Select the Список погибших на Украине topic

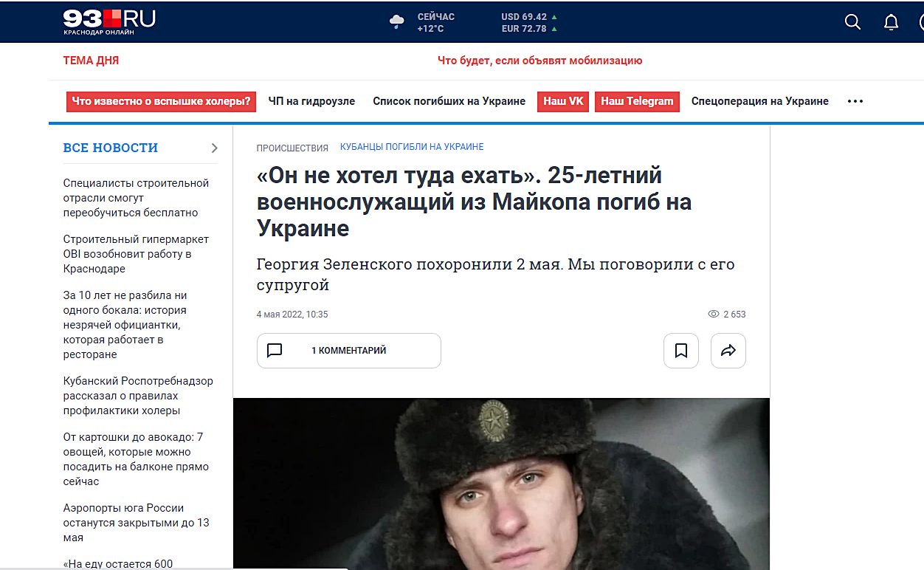click(x=449, y=101)
